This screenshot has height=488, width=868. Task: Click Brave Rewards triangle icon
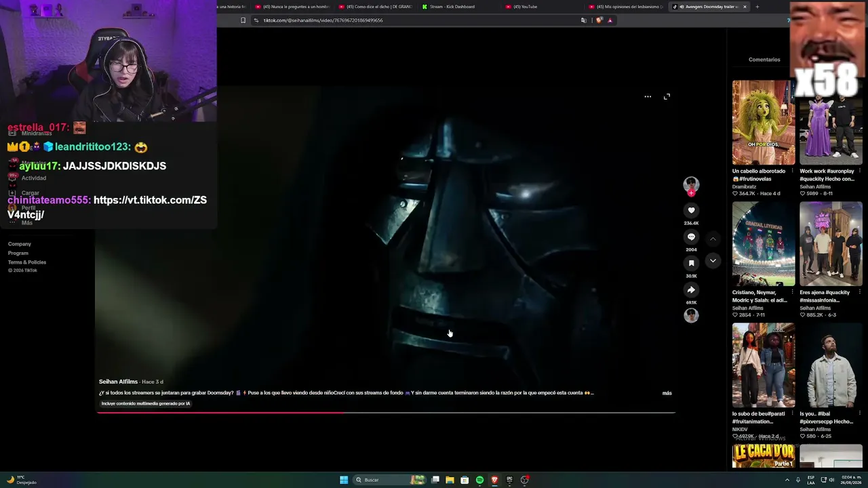pyautogui.click(x=610, y=20)
